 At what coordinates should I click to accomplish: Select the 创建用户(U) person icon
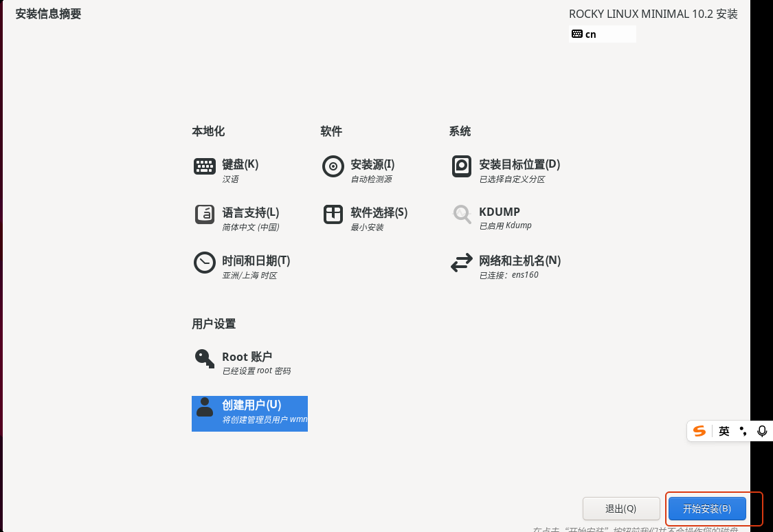[x=205, y=408]
